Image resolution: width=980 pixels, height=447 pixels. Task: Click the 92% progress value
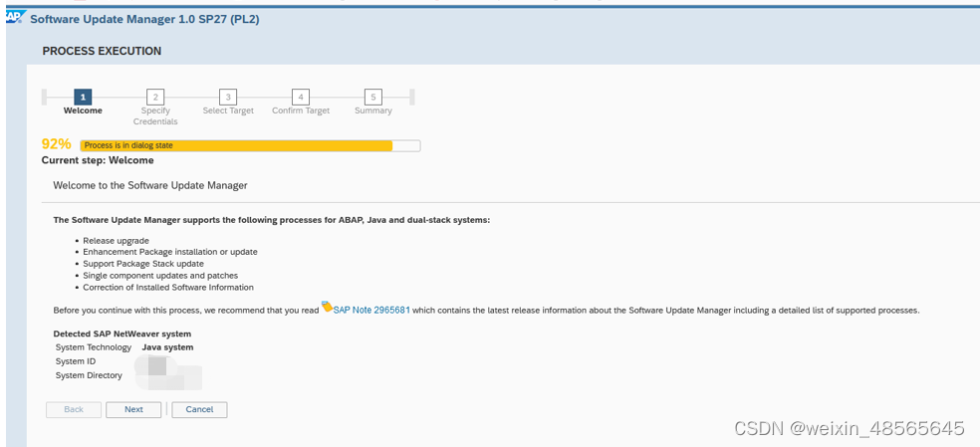(x=57, y=144)
